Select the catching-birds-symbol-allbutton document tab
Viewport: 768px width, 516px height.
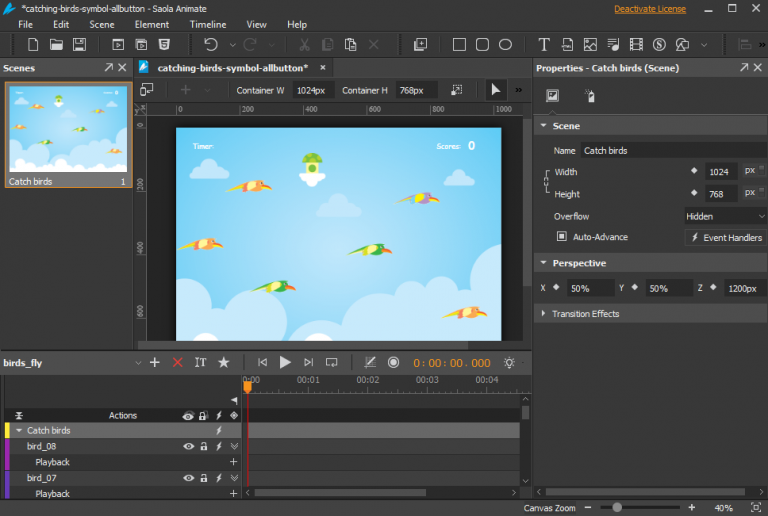tap(232, 68)
